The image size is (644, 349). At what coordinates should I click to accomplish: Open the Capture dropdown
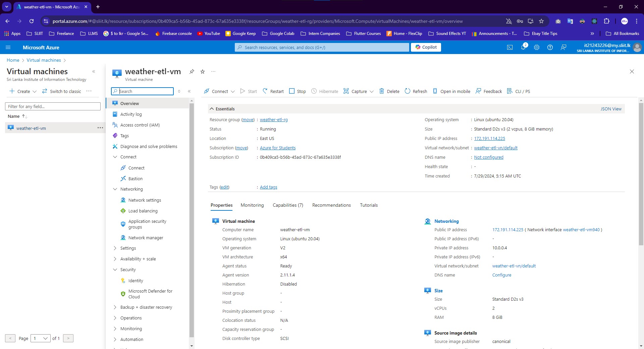coord(359,91)
